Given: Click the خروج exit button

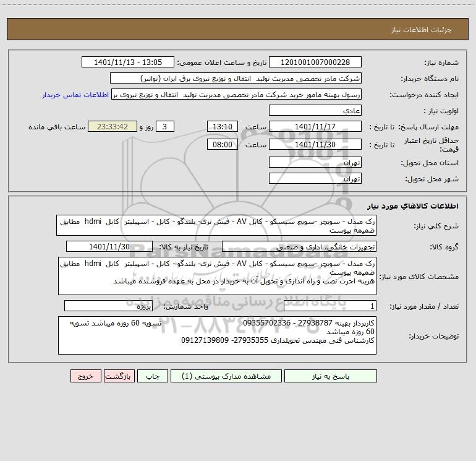Looking at the screenshot, I should pos(85,376).
